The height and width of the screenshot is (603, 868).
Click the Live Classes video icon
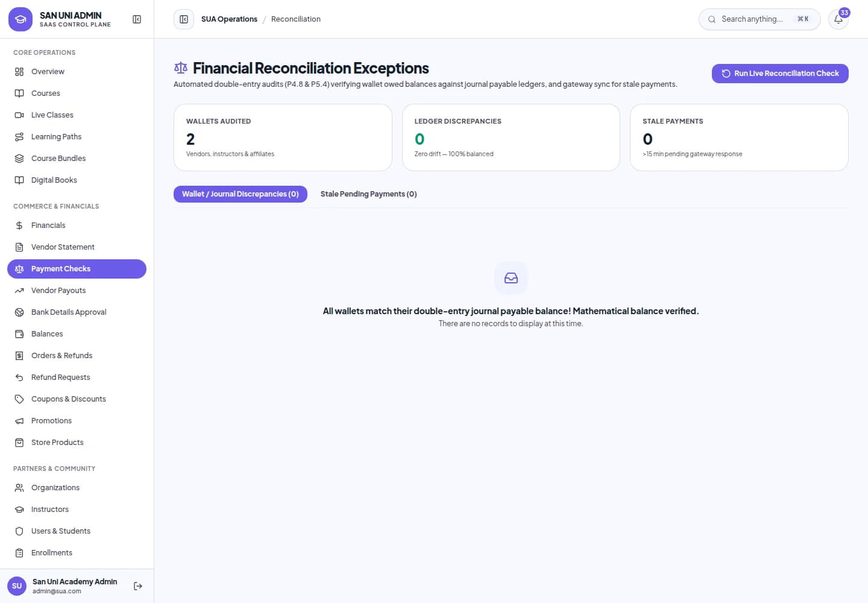19,115
